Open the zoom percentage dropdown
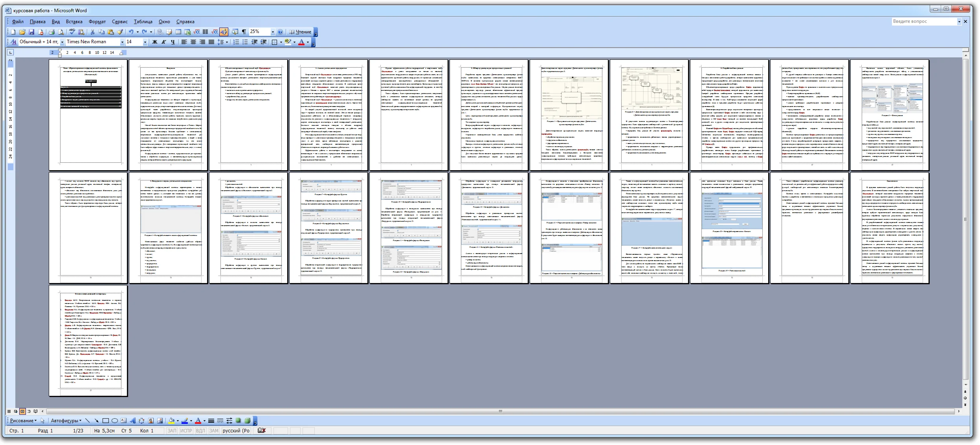The height and width of the screenshot is (445, 980). click(x=273, y=32)
